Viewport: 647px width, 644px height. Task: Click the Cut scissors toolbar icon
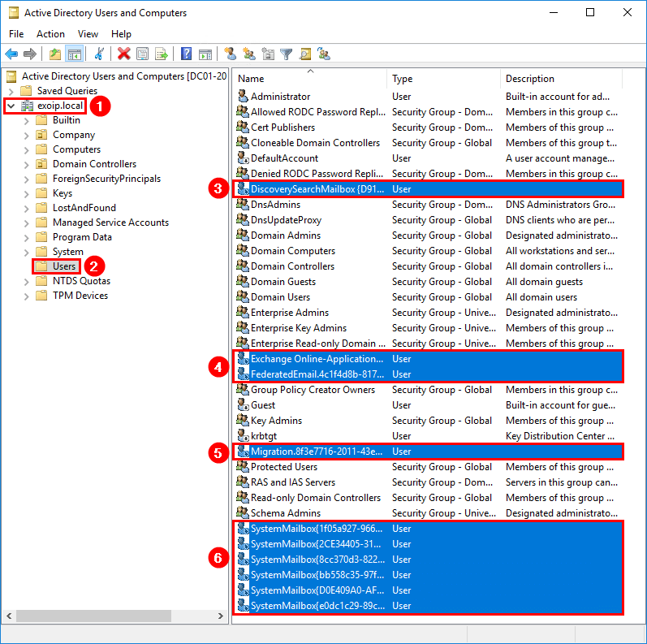99,54
